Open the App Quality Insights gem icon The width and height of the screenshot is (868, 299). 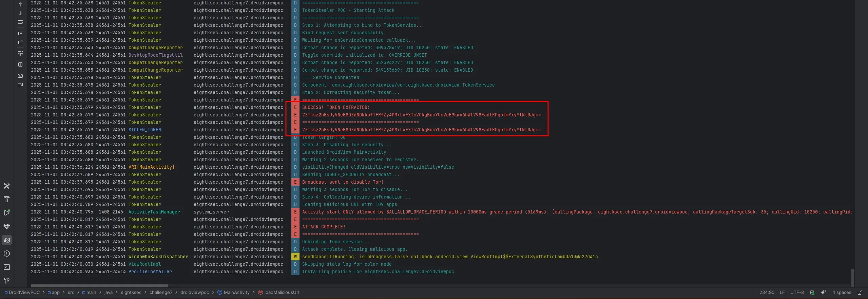(x=7, y=226)
